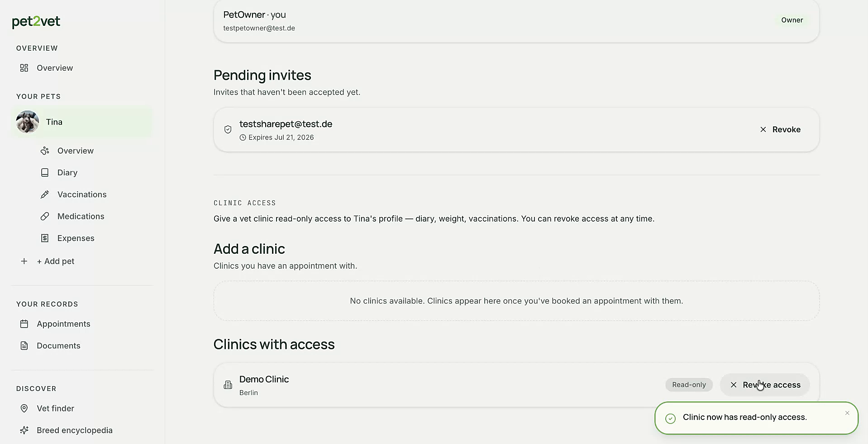Click the Vaccinations syringe icon

coord(45,194)
